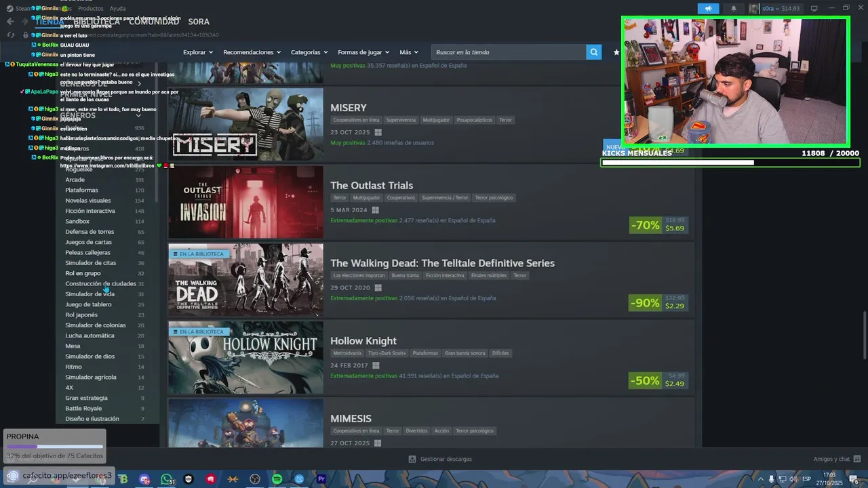The width and height of the screenshot is (868, 488).
Task: Filter by Novelas visuales genre
Action: [x=87, y=201]
